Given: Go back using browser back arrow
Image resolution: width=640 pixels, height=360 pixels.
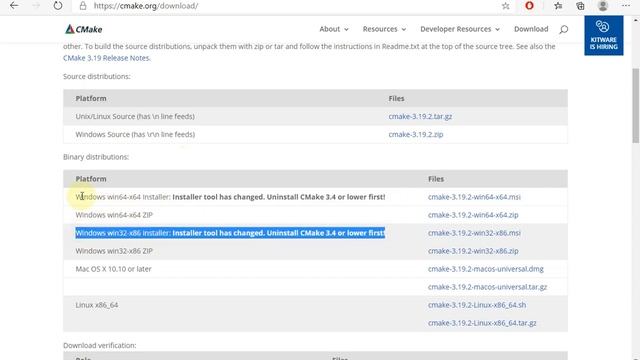Looking at the screenshot, I should coord(14,6).
